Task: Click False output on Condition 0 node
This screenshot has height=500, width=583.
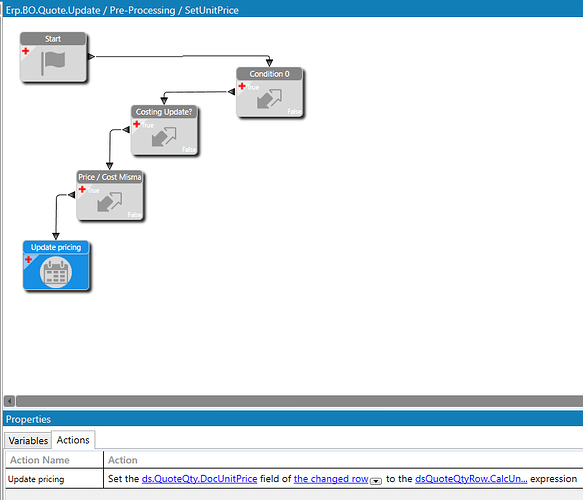Action: point(294,112)
